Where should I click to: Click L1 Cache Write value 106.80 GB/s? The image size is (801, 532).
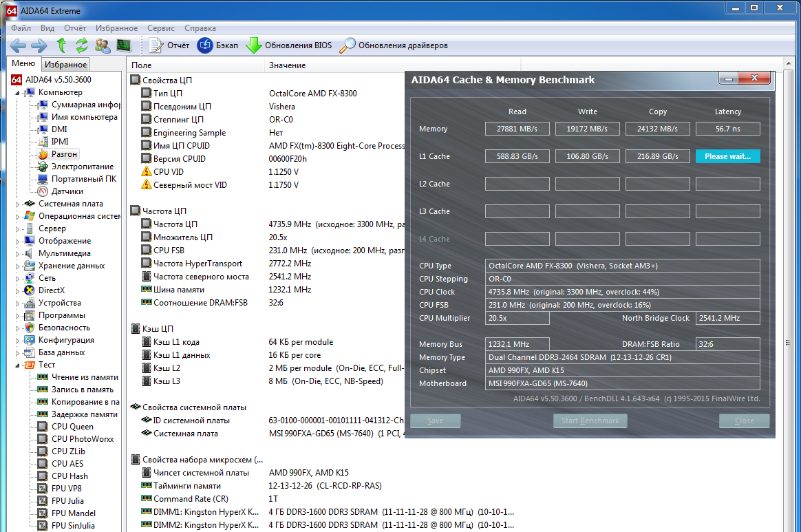(588, 156)
